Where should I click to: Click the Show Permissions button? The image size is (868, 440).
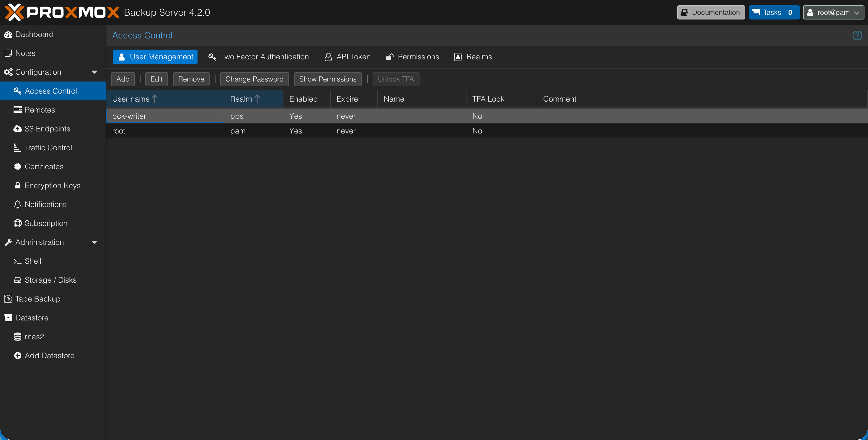328,79
